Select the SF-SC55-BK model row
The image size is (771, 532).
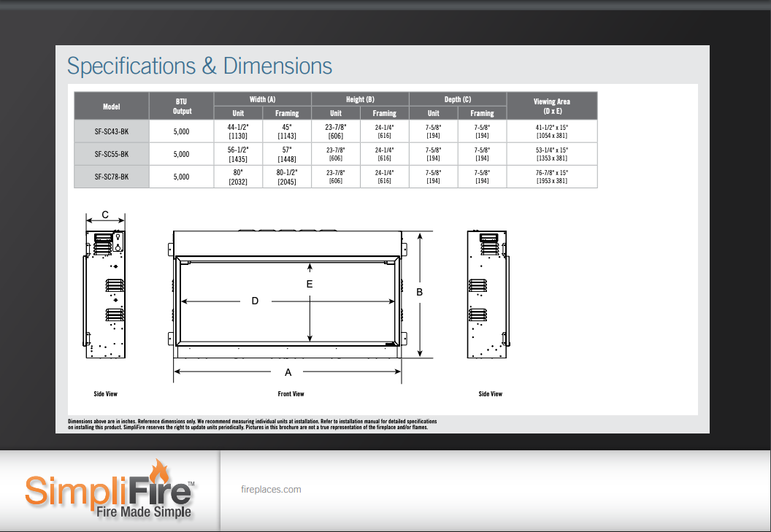click(x=111, y=154)
